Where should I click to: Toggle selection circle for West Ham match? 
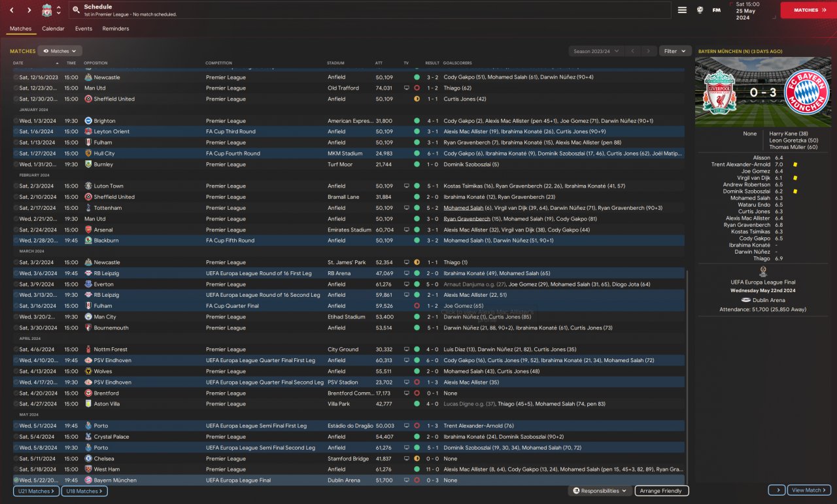click(x=16, y=469)
